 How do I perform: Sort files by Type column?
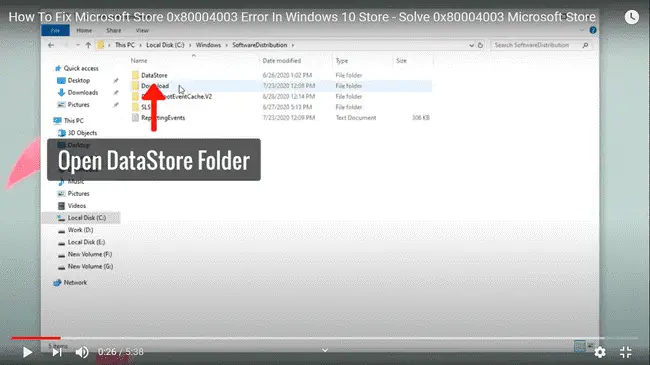[x=342, y=61]
